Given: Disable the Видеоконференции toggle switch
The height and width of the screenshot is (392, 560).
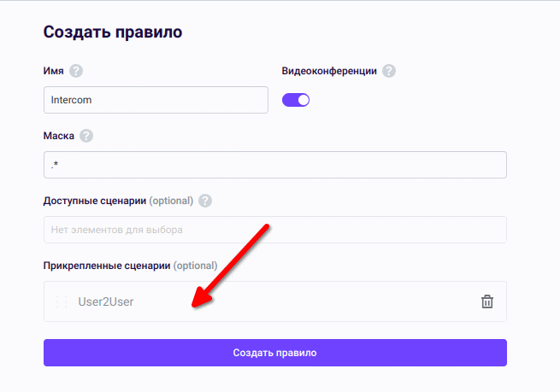Looking at the screenshot, I should point(296,100).
